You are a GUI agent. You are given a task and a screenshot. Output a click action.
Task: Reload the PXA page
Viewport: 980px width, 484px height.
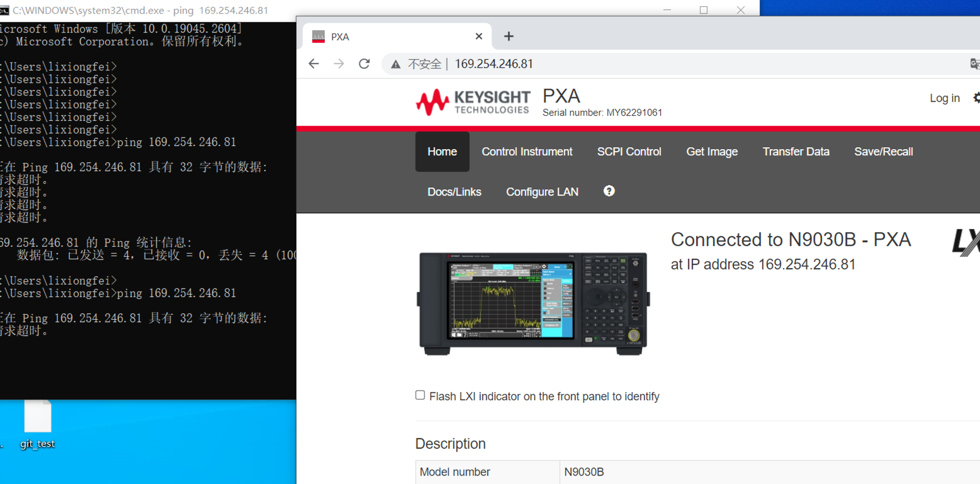point(364,64)
